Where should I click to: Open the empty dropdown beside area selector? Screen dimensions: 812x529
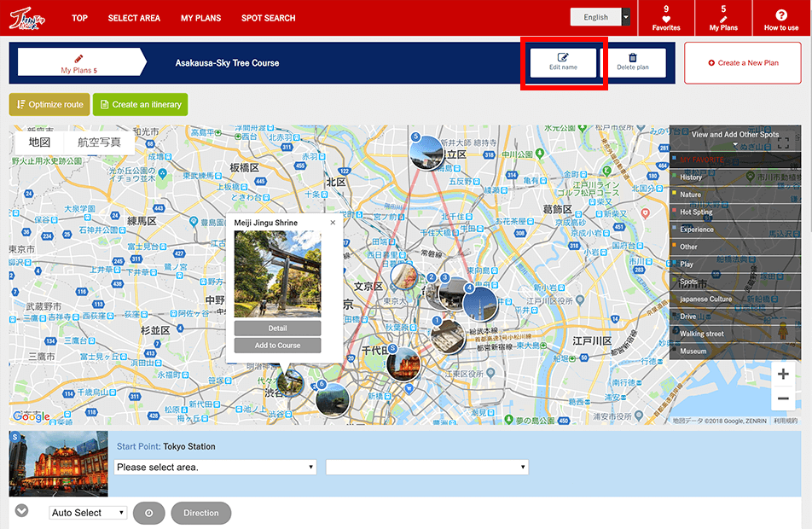point(427,468)
